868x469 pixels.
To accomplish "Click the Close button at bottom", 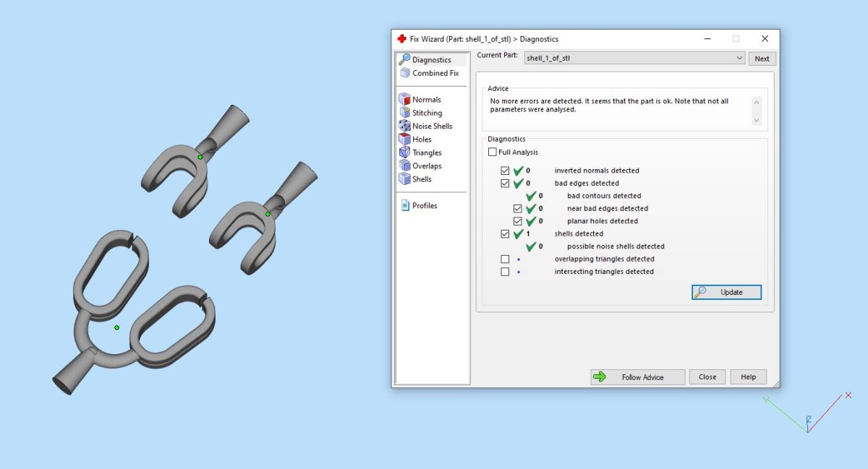I will coord(707,377).
